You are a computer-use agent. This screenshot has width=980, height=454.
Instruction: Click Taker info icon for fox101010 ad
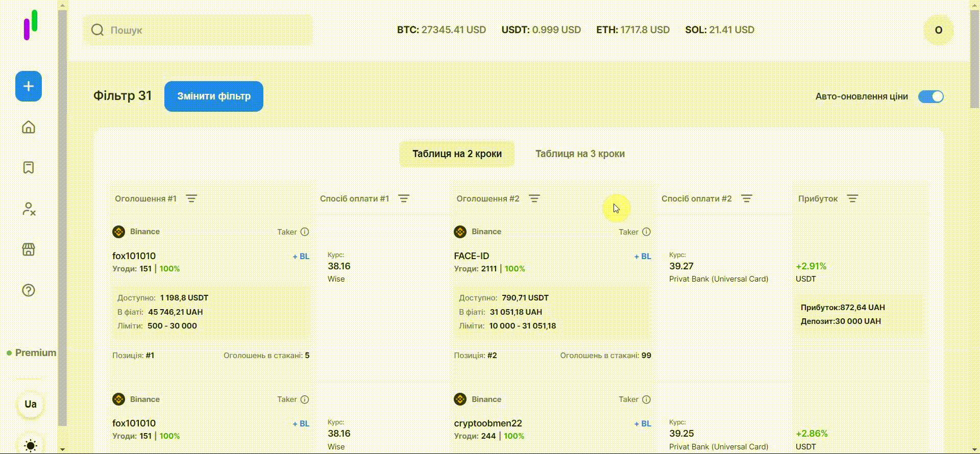tap(305, 232)
